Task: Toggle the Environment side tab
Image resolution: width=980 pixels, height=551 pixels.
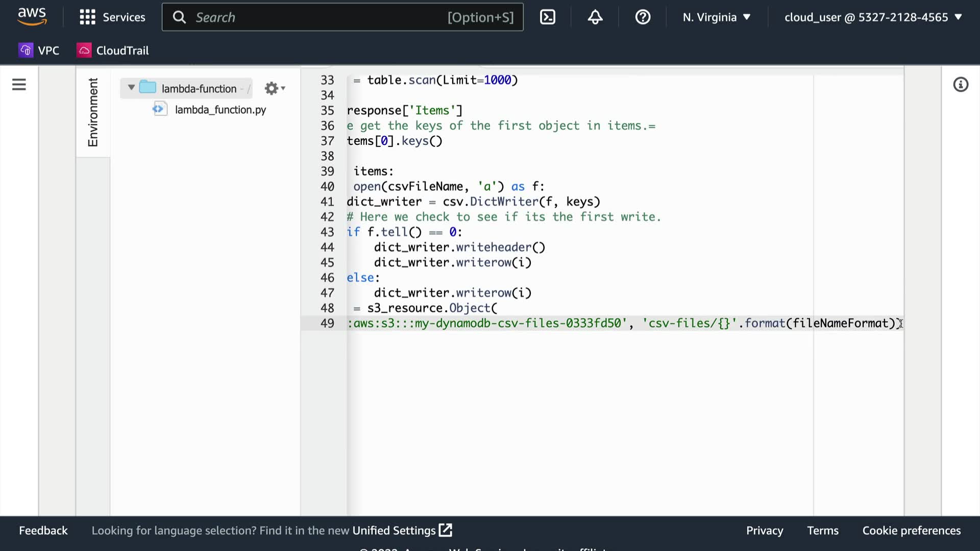Action: coord(93,112)
